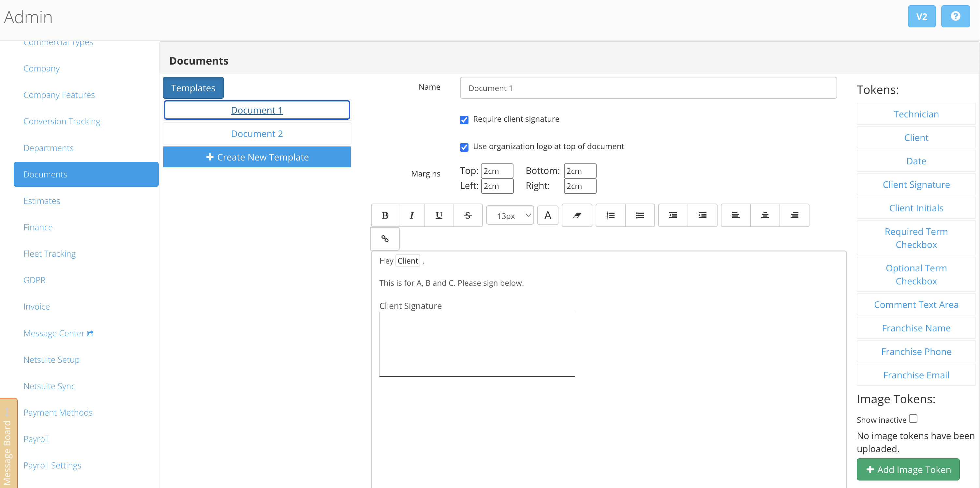The height and width of the screenshot is (488, 980).
Task: Open the font color picker
Action: (x=547, y=215)
